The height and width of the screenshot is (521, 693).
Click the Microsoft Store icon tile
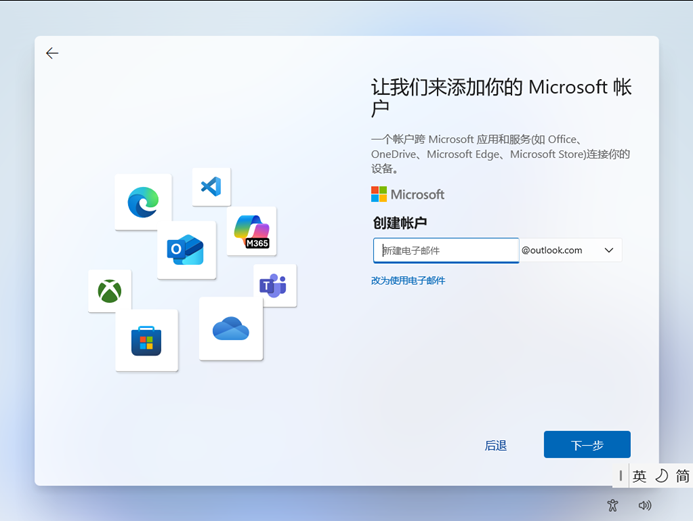pyautogui.click(x=146, y=340)
